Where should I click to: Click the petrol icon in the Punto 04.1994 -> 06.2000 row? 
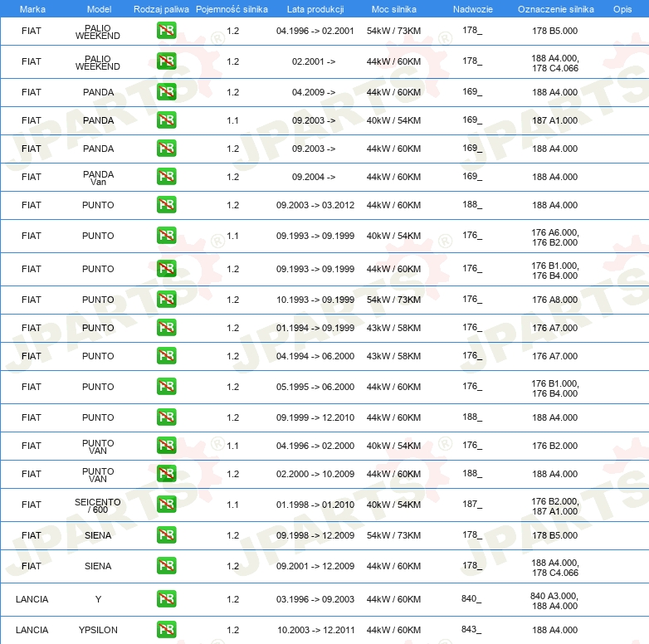tap(166, 356)
